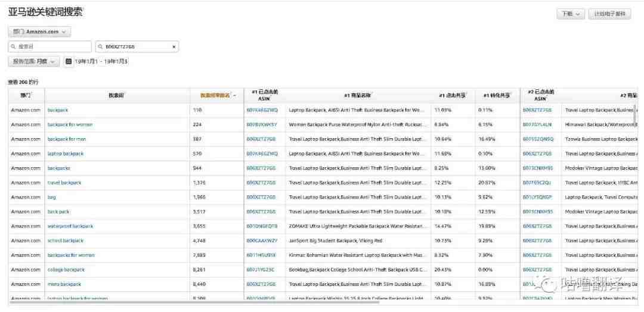Select the Bookbag,Backpack College School product name
644x312 pixels.
coord(358,270)
